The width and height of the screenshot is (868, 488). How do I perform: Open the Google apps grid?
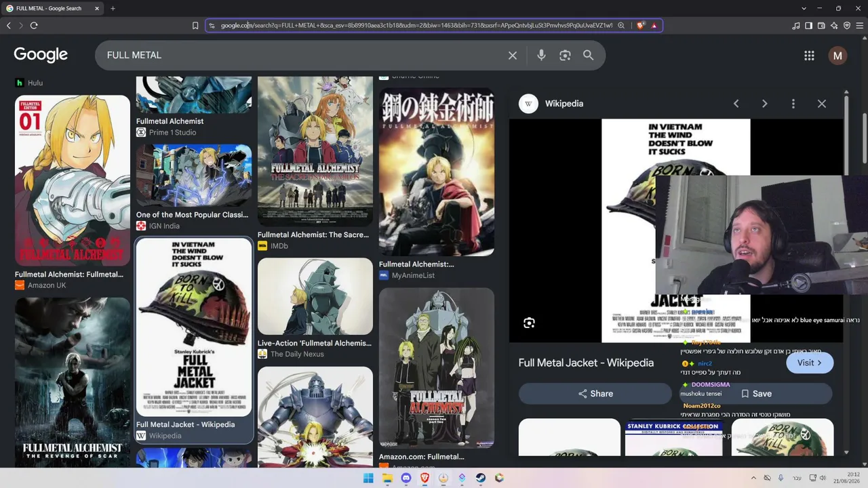pyautogui.click(x=809, y=56)
